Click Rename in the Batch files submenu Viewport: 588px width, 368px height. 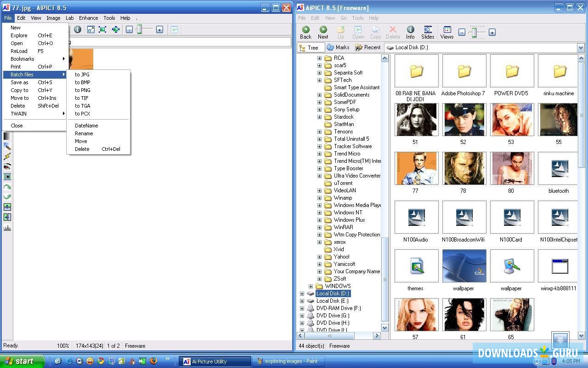tap(98, 133)
